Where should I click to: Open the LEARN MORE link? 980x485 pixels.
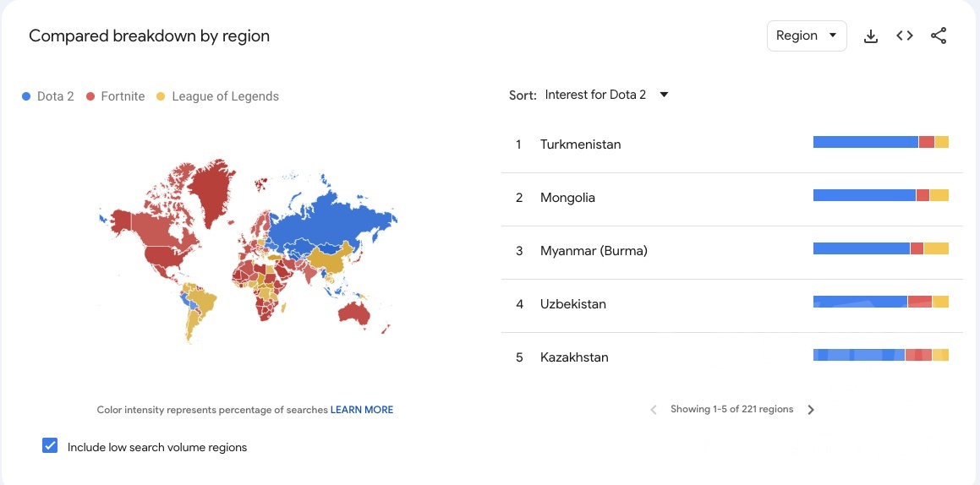(362, 410)
